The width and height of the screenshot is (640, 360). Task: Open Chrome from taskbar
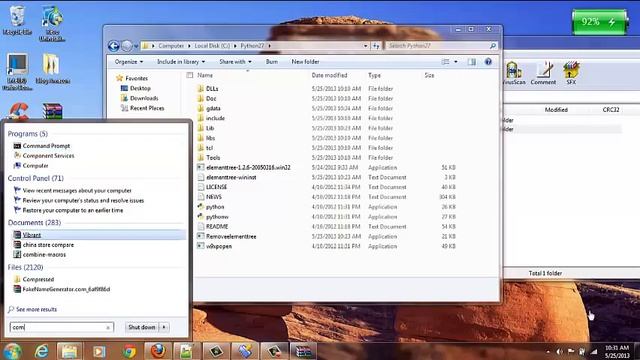click(x=129, y=351)
